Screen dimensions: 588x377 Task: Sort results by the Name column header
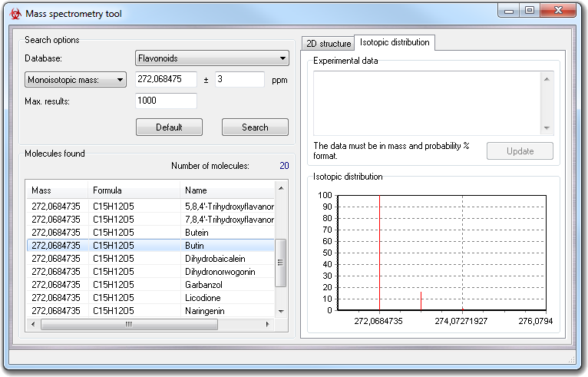point(227,190)
